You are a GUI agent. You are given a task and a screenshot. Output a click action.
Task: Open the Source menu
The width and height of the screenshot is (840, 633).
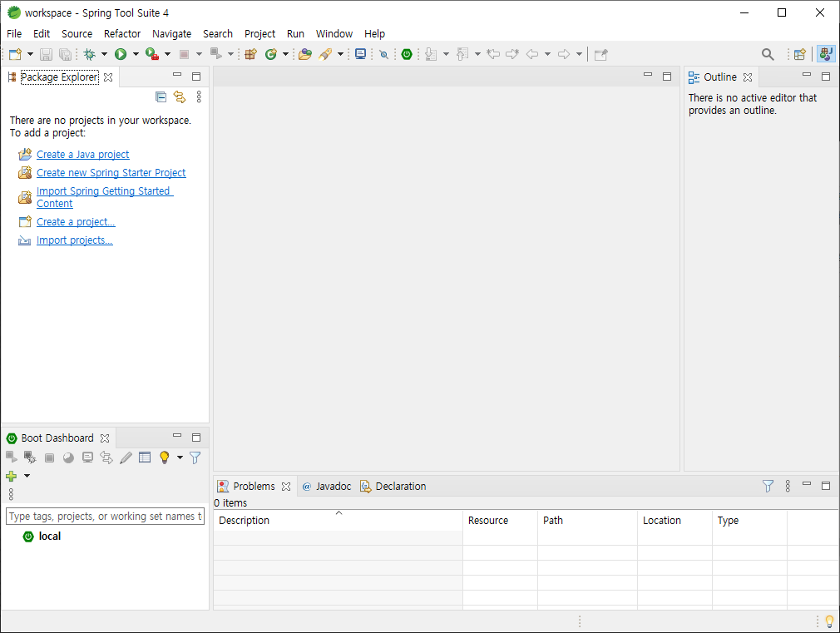77,34
